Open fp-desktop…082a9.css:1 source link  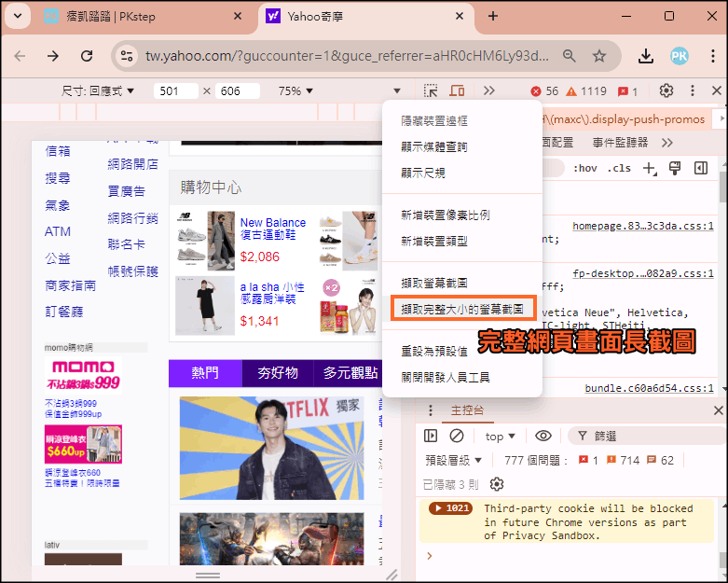tap(642, 273)
